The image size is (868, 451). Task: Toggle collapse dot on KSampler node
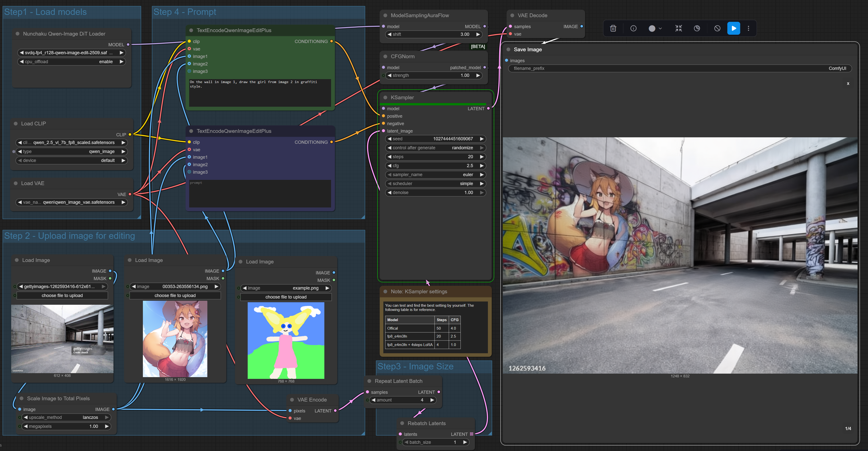(x=385, y=97)
